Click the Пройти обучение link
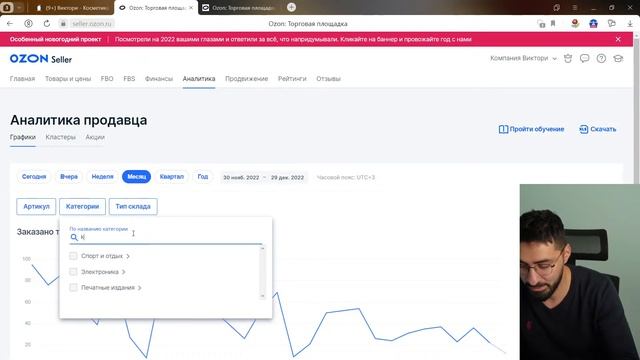This screenshot has width=640, height=360. pos(531,129)
